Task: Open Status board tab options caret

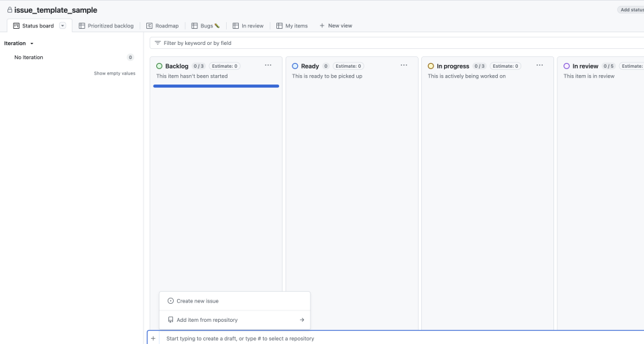Action: 63,26
